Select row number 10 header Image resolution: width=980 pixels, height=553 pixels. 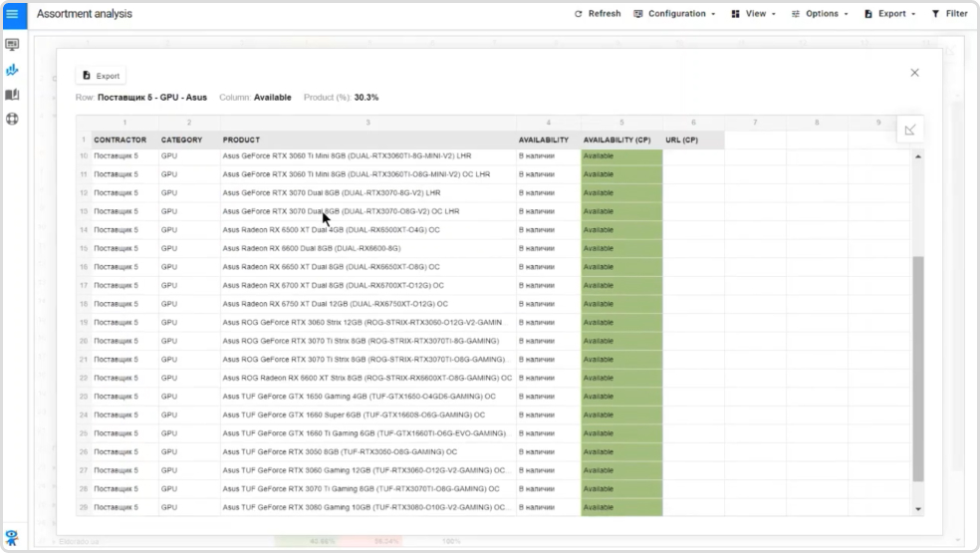84,155
